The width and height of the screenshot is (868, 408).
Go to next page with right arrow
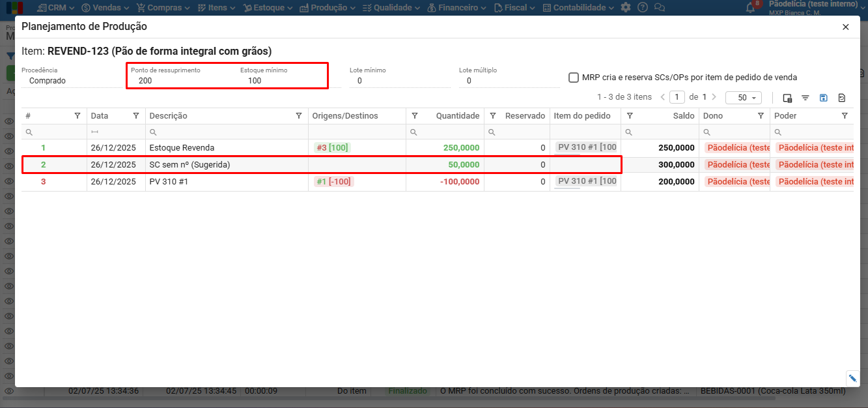714,97
